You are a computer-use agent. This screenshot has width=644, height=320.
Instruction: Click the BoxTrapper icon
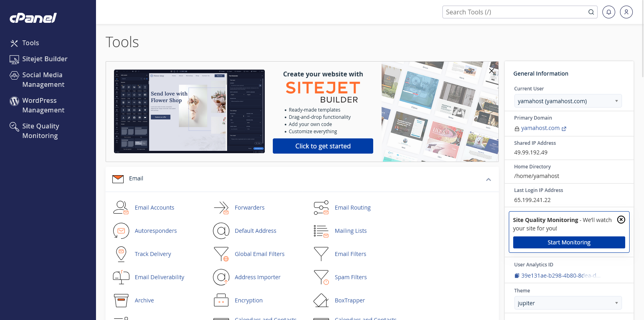point(321,300)
